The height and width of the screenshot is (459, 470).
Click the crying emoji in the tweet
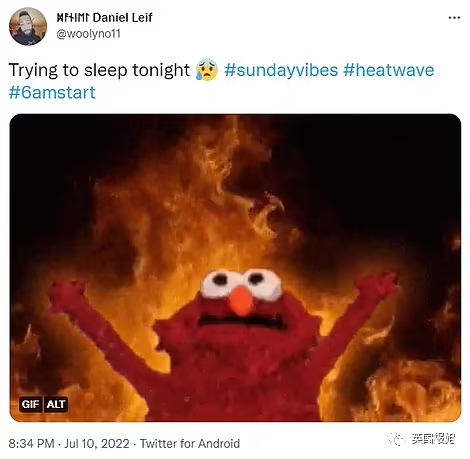(x=207, y=70)
